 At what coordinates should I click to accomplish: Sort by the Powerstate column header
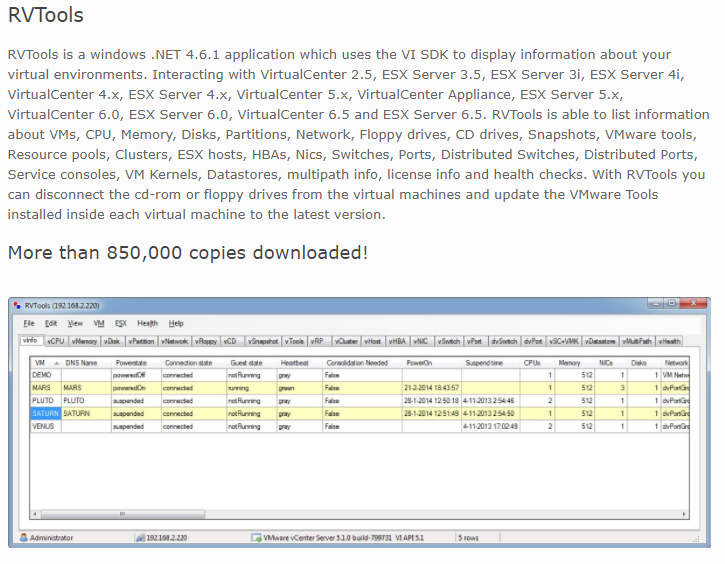pyautogui.click(x=136, y=363)
